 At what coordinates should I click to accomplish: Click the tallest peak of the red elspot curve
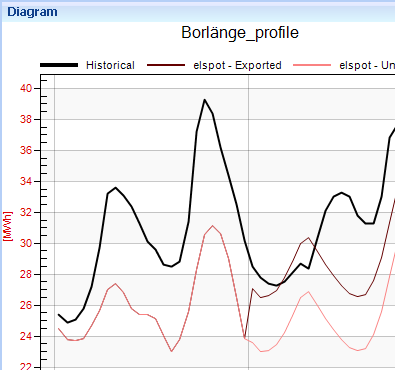pos(213,226)
